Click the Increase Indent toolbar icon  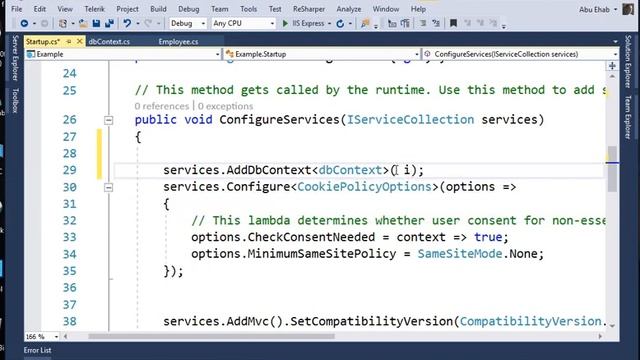[x=436, y=24]
